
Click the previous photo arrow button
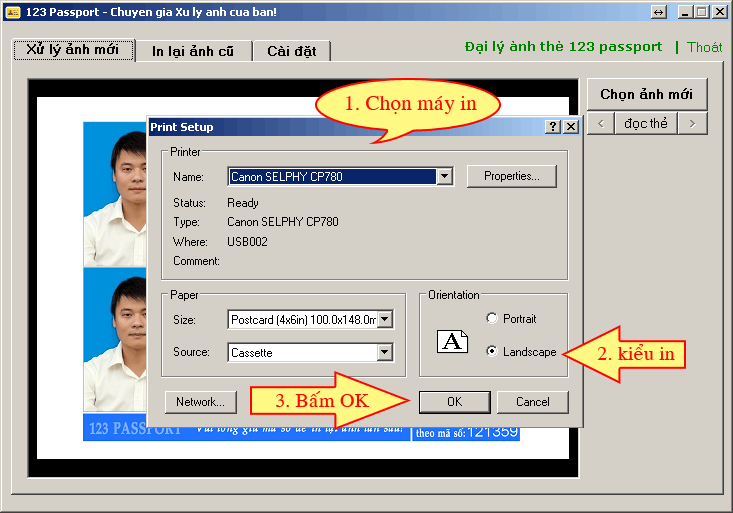(600, 123)
